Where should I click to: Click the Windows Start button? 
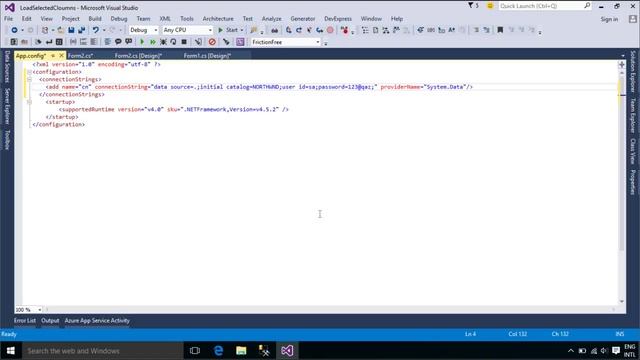click(11, 351)
